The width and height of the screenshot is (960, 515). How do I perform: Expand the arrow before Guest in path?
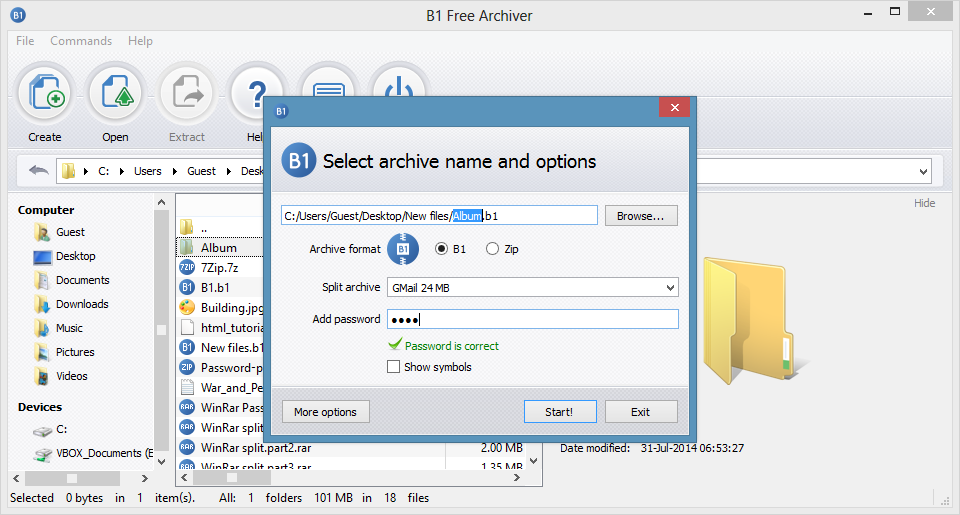tap(175, 171)
